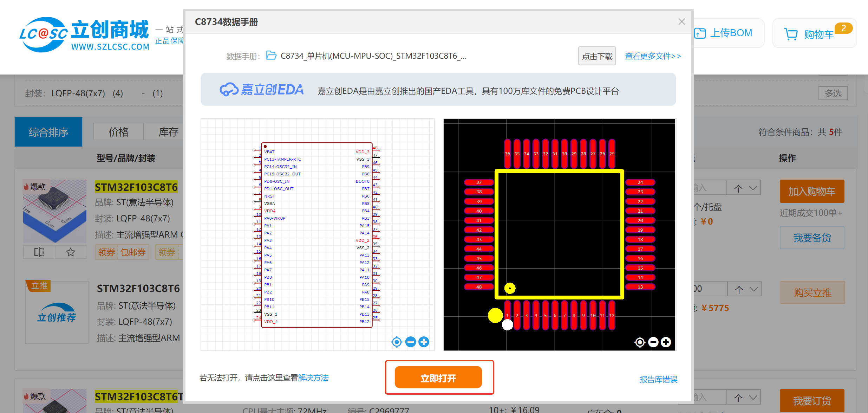Image resolution: width=868 pixels, height=413 pixels.
Task: Click the locate crosshair under the footprint view
Action: click(640, 342)
